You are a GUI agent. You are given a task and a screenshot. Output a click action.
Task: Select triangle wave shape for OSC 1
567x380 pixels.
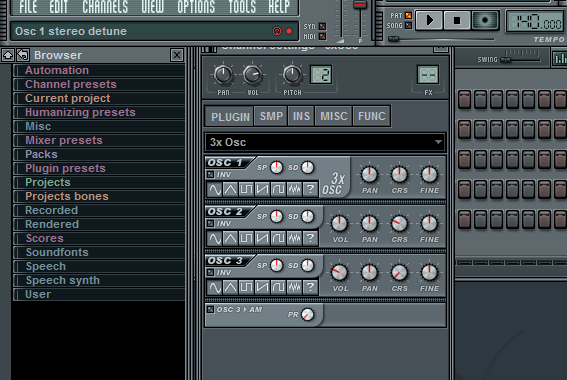click(230, 189)
